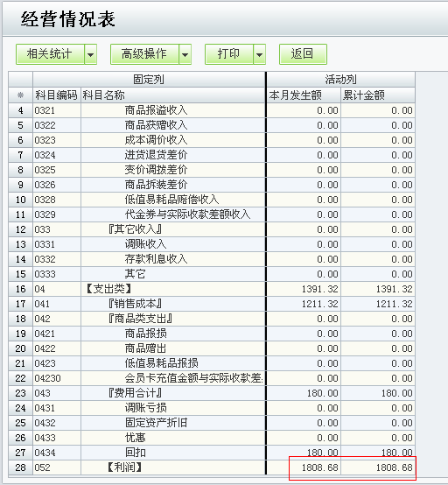
Task: Click the 打印 button
Action: pos(228,54)
